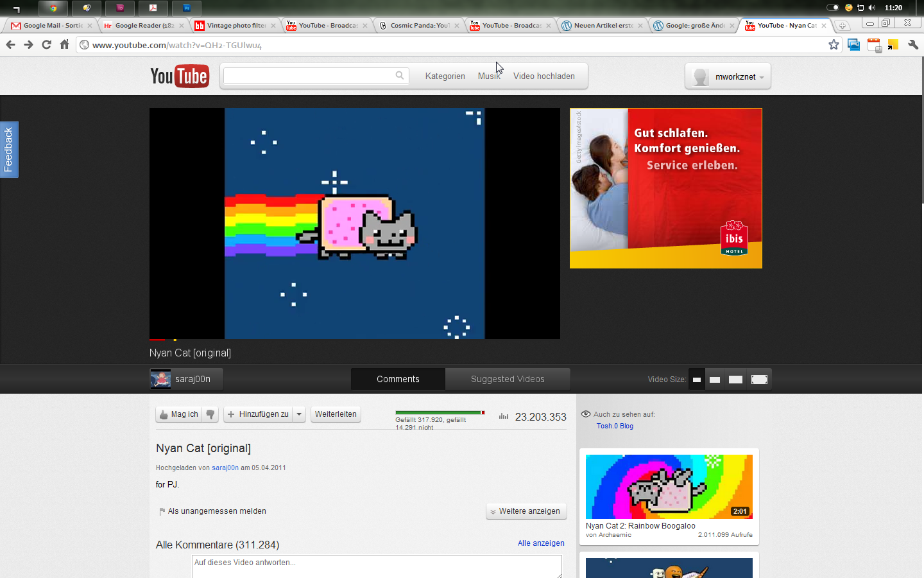Expand description with Weitere anzeigen

click(526, 511)
